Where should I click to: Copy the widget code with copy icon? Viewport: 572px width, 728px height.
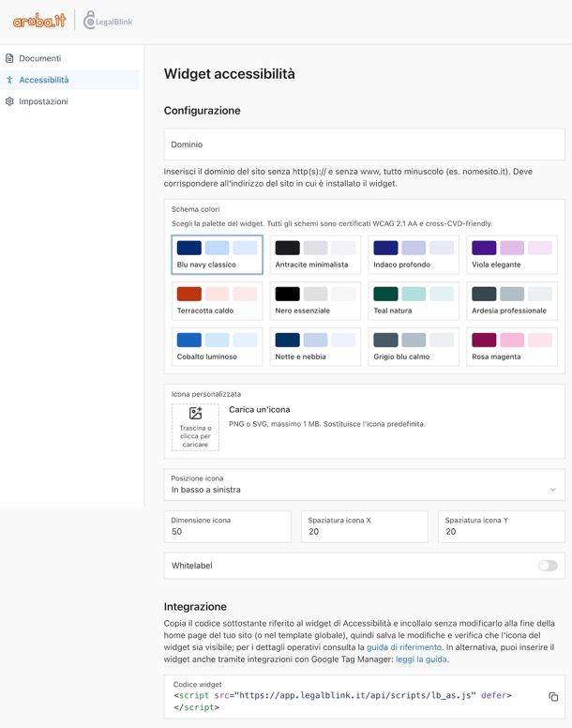tap(553, 696)
